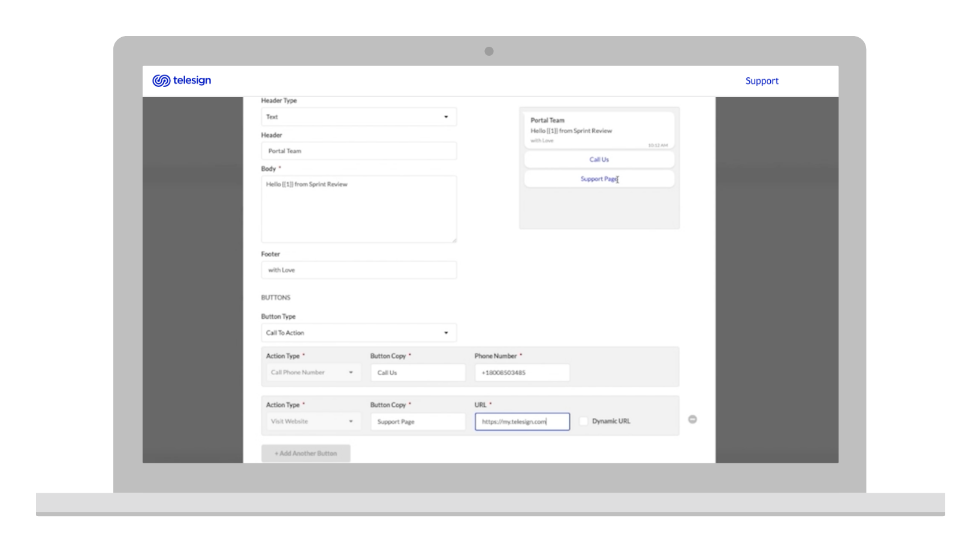Click the Telesign logo
The image size is (980, 552).
tap(182, 80)
